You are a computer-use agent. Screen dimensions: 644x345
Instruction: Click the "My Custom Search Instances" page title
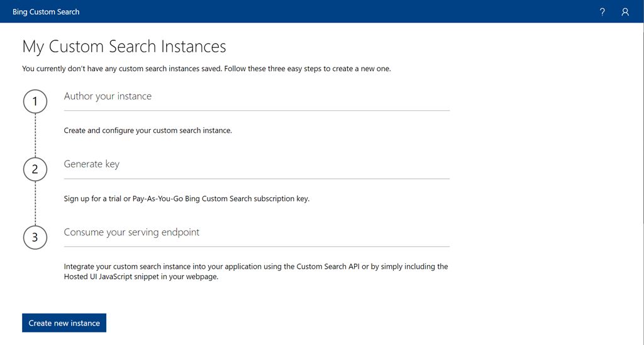[124, 47]
